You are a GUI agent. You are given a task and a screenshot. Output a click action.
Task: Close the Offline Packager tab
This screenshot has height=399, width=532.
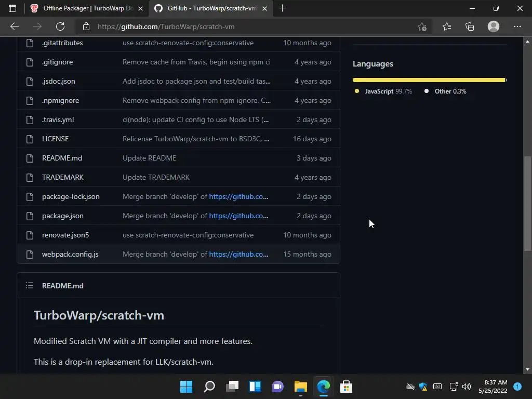click(140, 8)
